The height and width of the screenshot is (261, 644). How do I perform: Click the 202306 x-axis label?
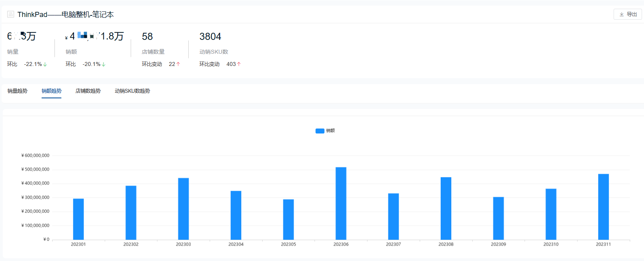tap(341, 244)
